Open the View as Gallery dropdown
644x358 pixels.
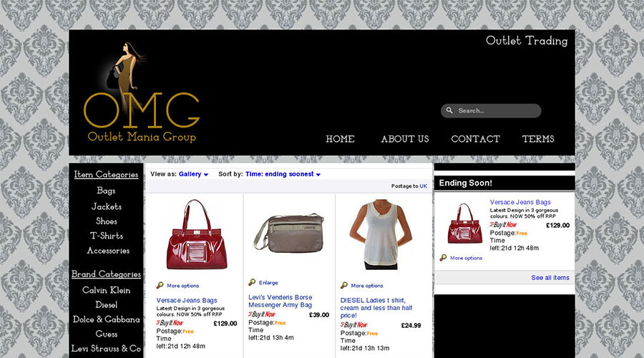(x=193, y=174)
